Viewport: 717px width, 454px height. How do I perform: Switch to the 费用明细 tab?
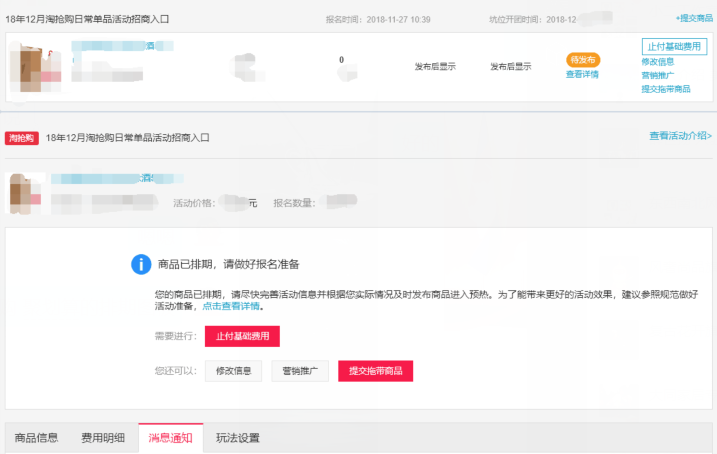pos(103,438)
